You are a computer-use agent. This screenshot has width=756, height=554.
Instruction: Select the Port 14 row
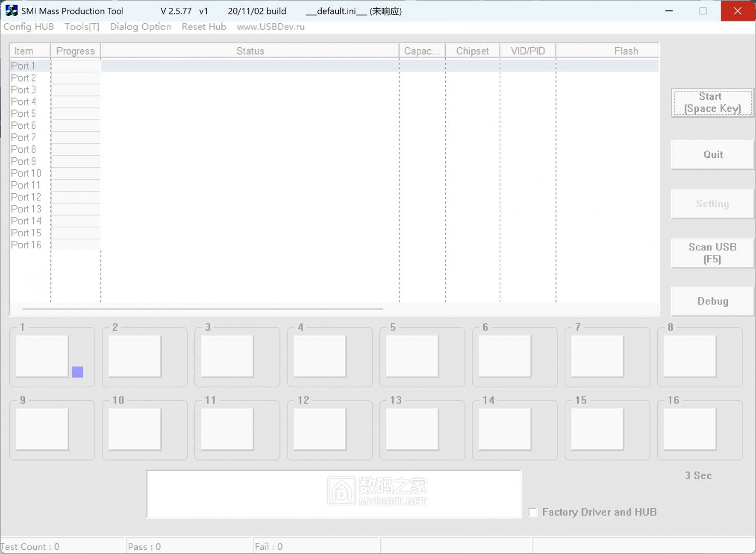pyautogui.click(x=334, y=221)
